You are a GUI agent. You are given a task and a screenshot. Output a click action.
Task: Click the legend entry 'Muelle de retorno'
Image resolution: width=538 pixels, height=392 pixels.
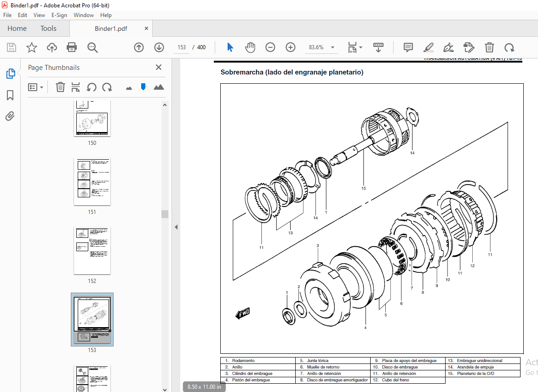tap(323, 367)
